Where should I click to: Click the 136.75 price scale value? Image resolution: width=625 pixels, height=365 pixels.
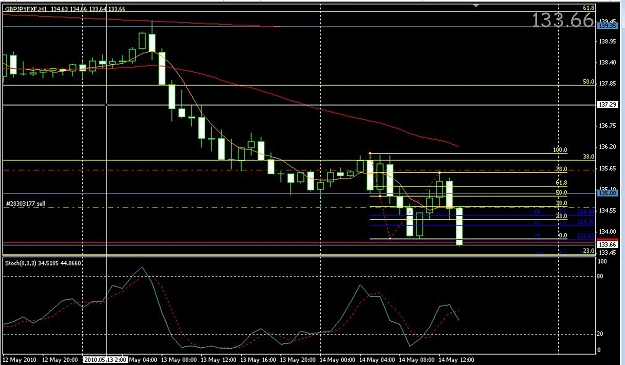point(607,126)
